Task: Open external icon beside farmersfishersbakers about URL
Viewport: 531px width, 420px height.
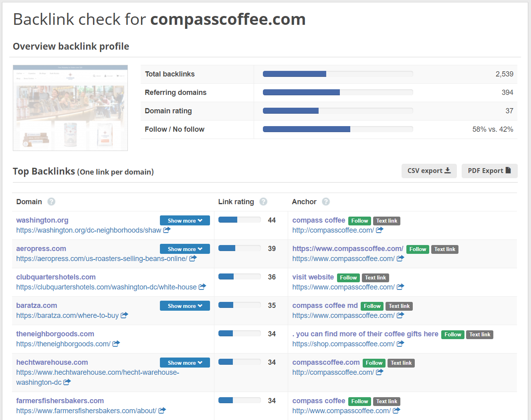Action: [162, 410]
